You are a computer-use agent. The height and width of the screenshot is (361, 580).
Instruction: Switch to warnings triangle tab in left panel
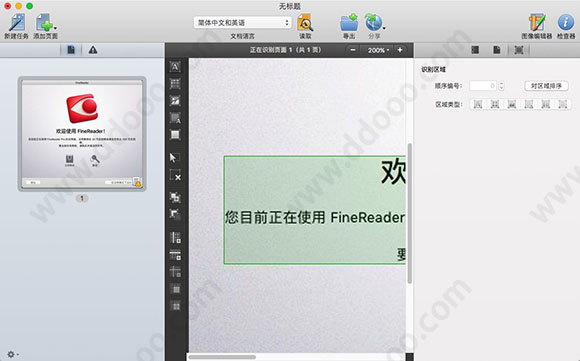point(92,50)
